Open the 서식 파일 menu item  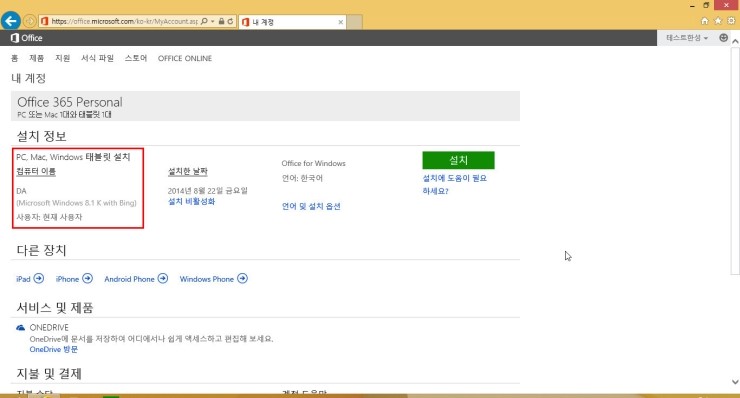point(97,58)
